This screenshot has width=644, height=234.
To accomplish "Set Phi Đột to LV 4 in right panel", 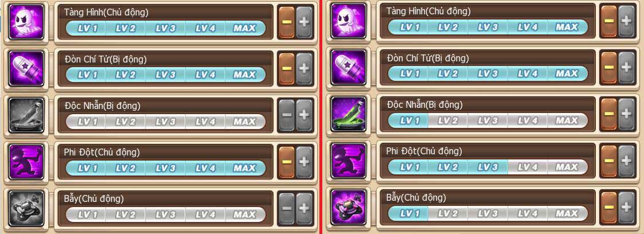I will tap(528, 167).
